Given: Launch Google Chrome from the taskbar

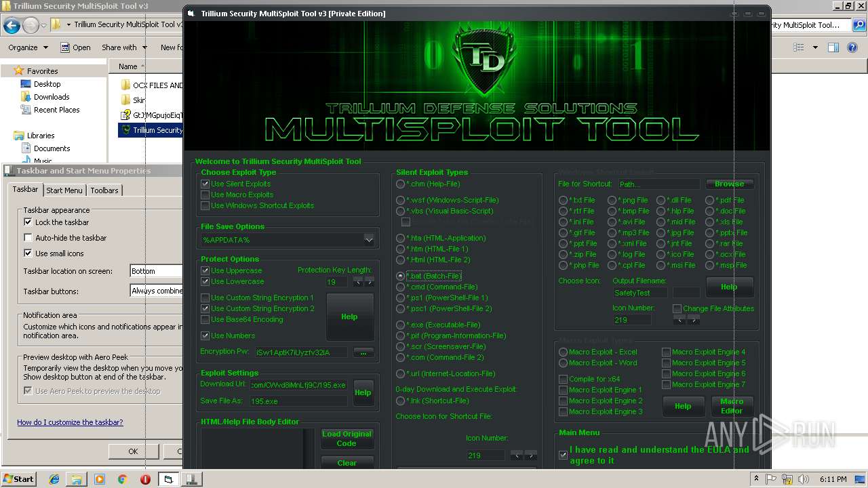Looking at the screenshot, I should 122,479.
